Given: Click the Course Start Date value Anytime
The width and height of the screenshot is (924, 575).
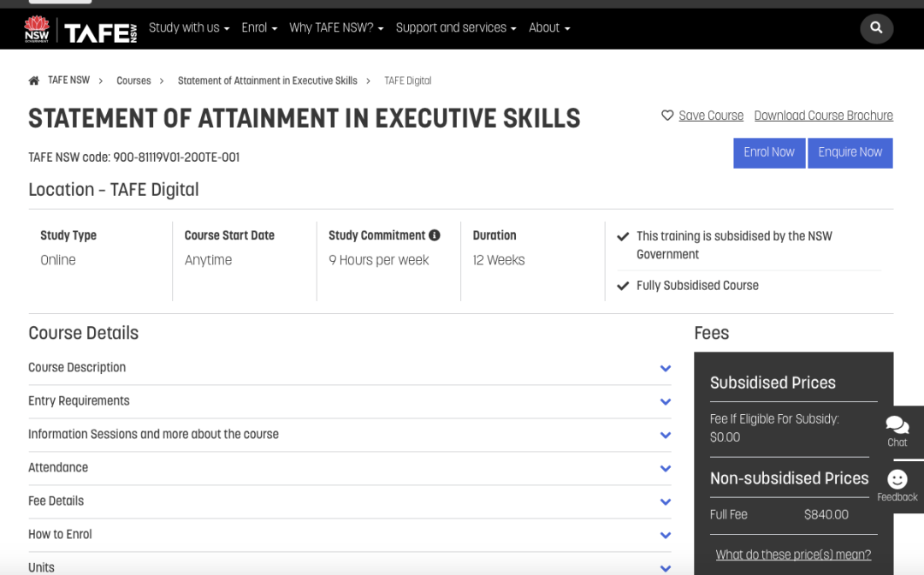Looking at the screenshot, I should (208, 260).
